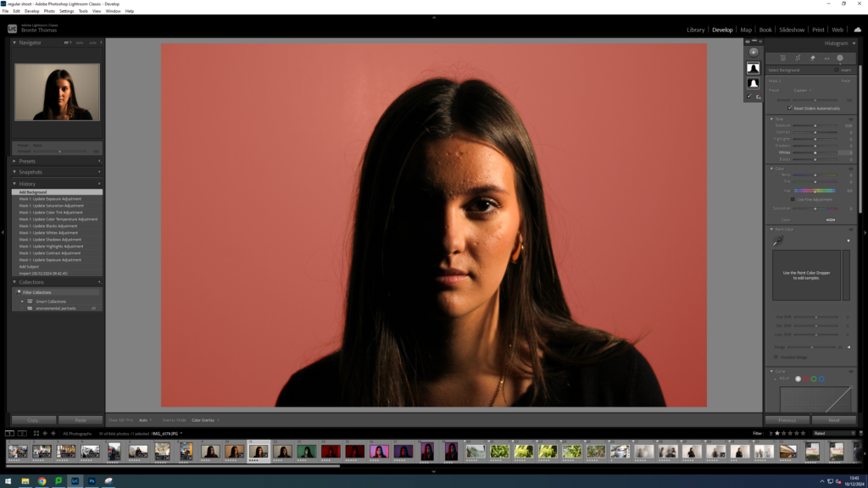Toggle mask overlay visibility eye icon
Viewport: 868px width, 488px height.
[748, 42]
